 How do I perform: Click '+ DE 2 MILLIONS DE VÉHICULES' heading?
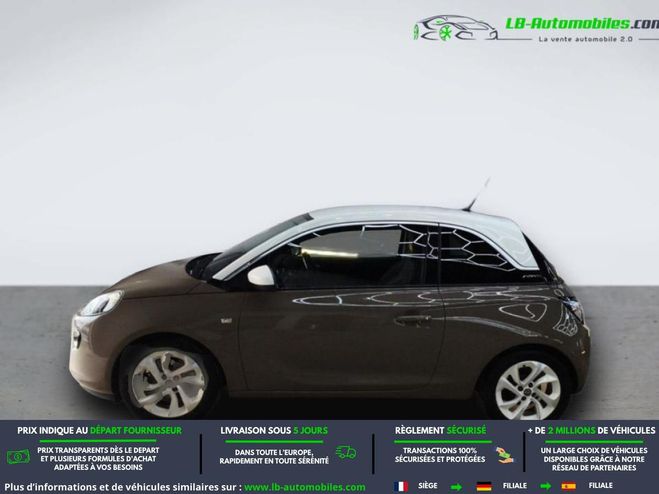(x=591, y=431)
